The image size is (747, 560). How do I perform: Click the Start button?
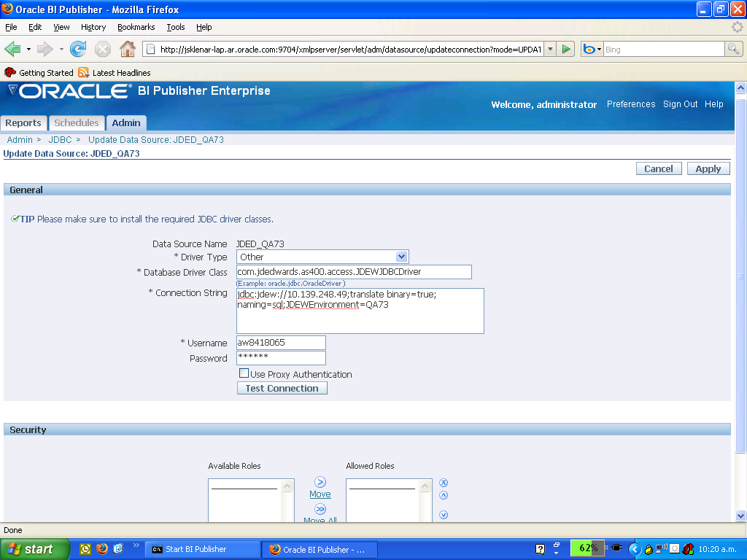(34, 549)
